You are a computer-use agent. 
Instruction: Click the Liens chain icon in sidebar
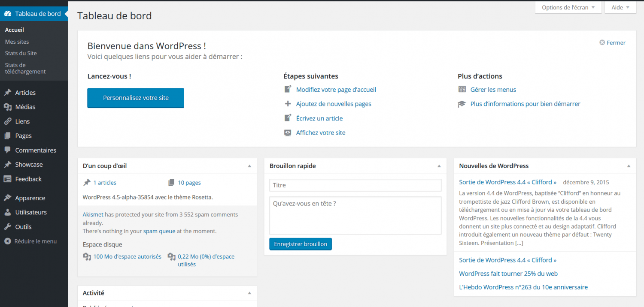click(x=8, y=121)
